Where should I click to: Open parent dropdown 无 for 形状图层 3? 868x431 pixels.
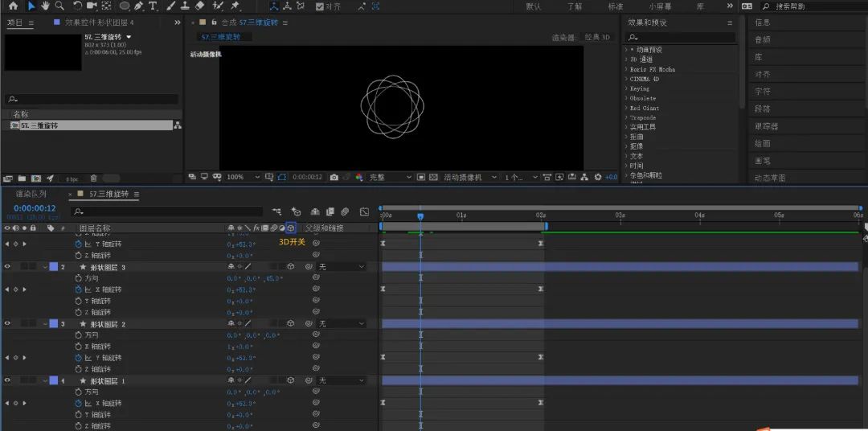[342, 267]
